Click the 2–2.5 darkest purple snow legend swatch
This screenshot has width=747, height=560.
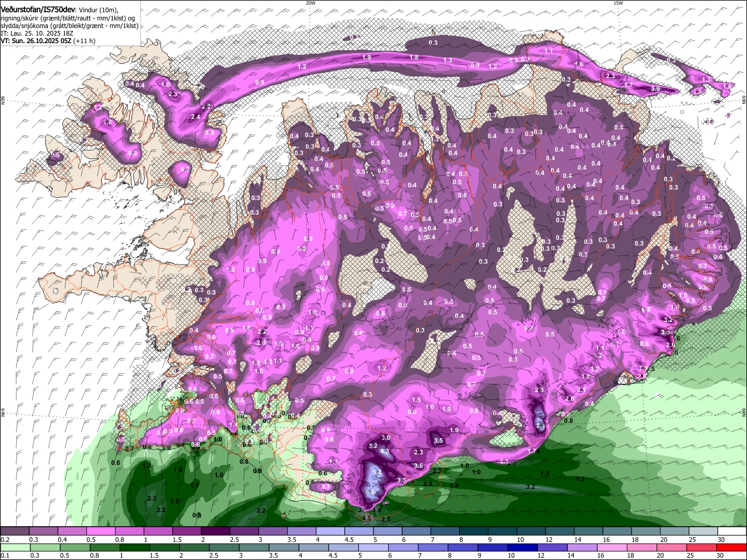[215, 531]
